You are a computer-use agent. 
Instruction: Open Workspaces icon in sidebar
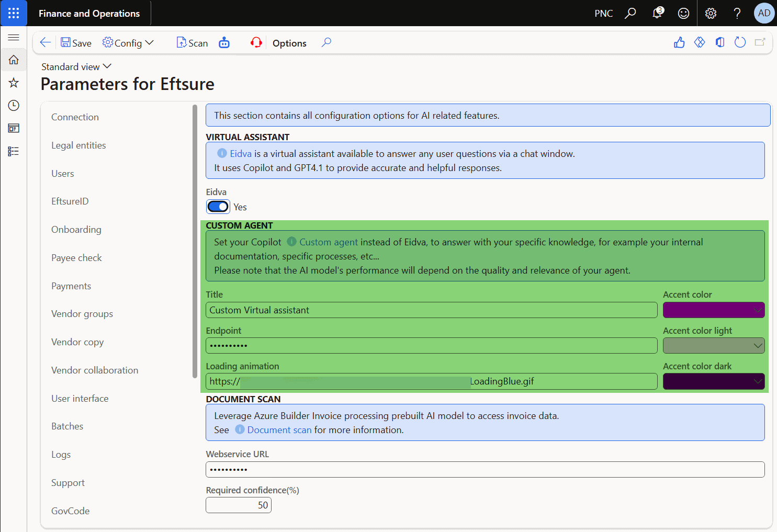[14, 128]
